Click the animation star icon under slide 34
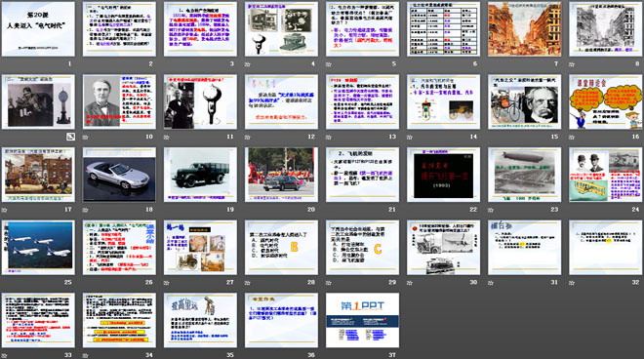 click(x=86, y=355)
